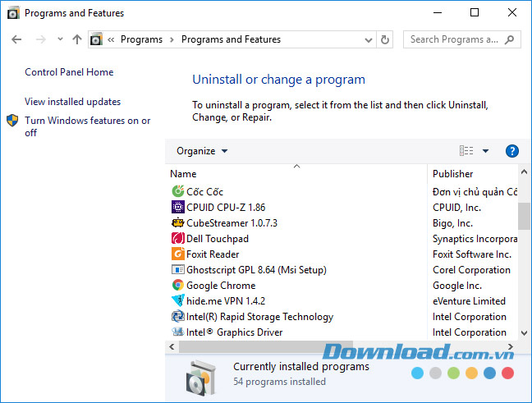
Task: Select the Google Chrome entry
Action: coord(221,286)
